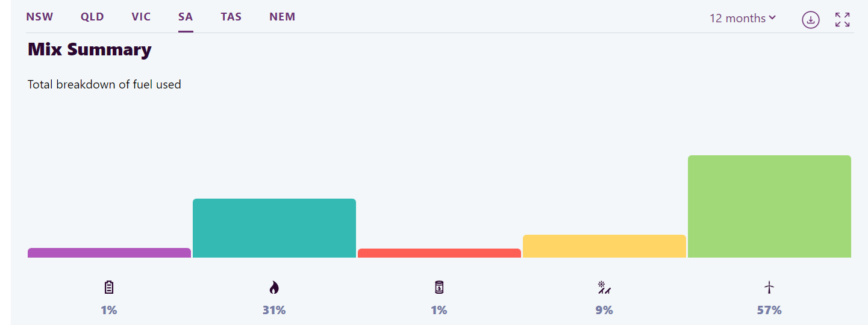Click the battery storage icon

point(109,288)
